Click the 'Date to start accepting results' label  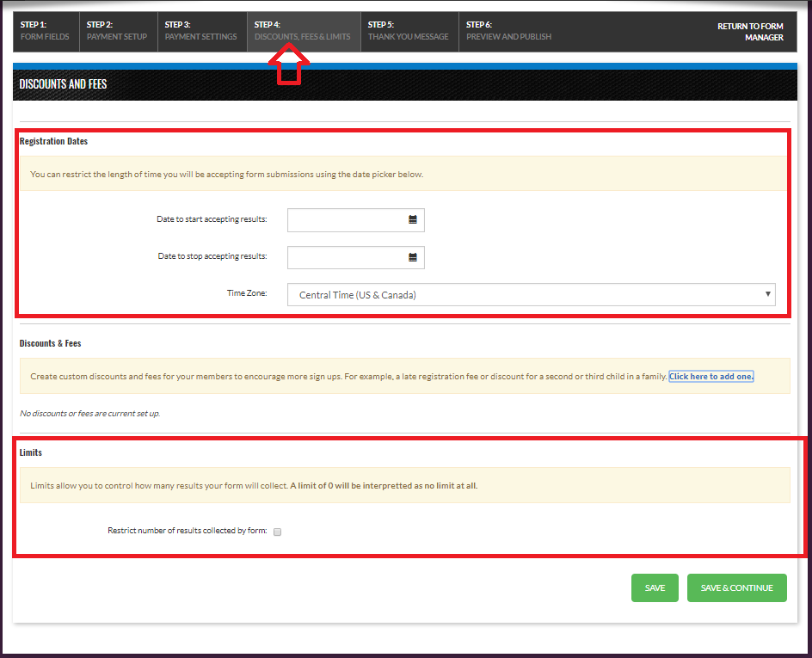(x=212, y=219)
